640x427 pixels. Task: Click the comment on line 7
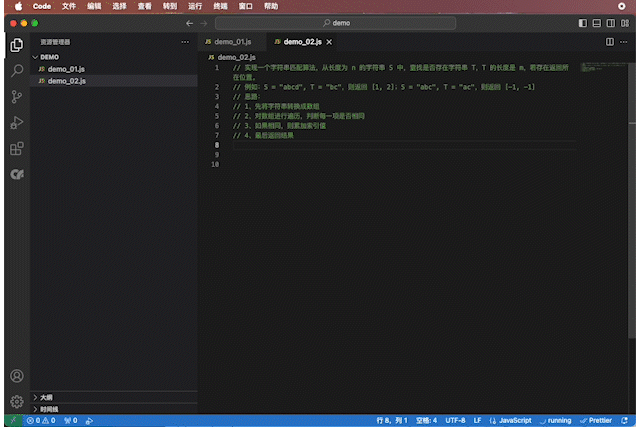tap(263, 136)
